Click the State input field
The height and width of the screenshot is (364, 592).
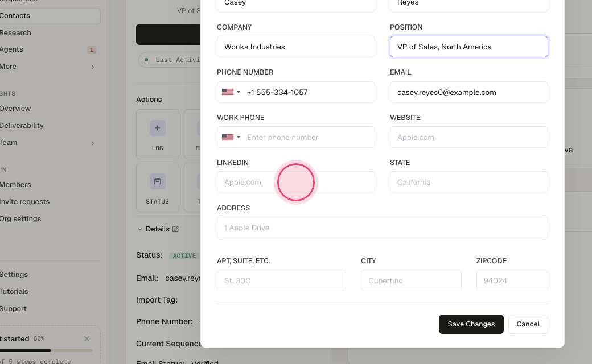(469, 182)
